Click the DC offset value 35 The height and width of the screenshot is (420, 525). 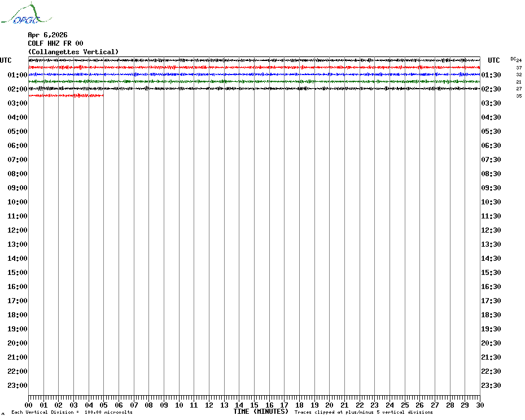519,96
